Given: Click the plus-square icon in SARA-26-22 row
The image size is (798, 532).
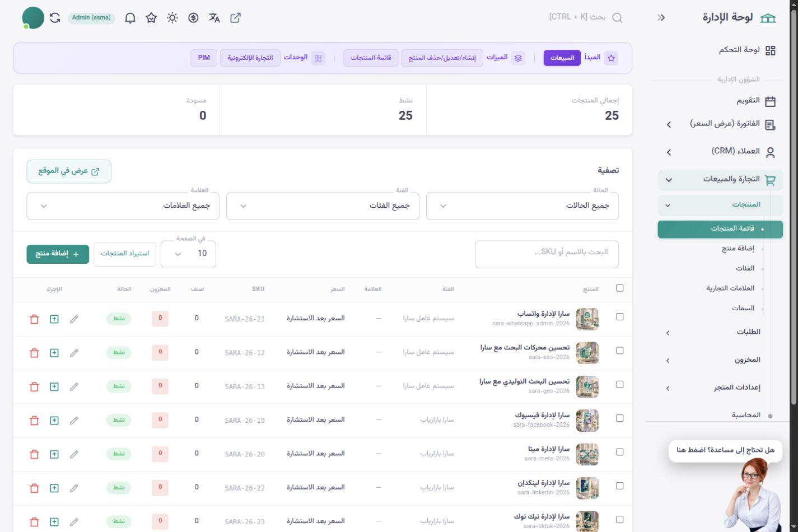Looking at the screenshot, I should coord(54,488).
